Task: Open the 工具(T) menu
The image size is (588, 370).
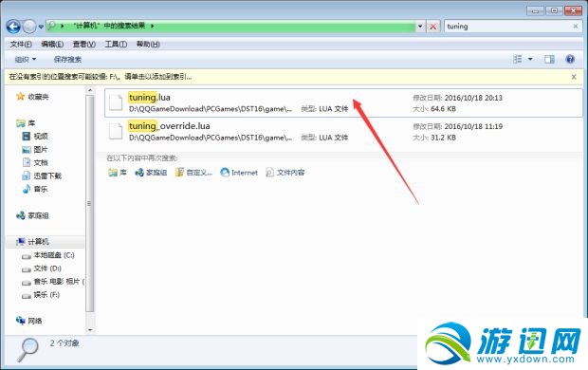Action: pyautogui.click(x=116, y=45)
